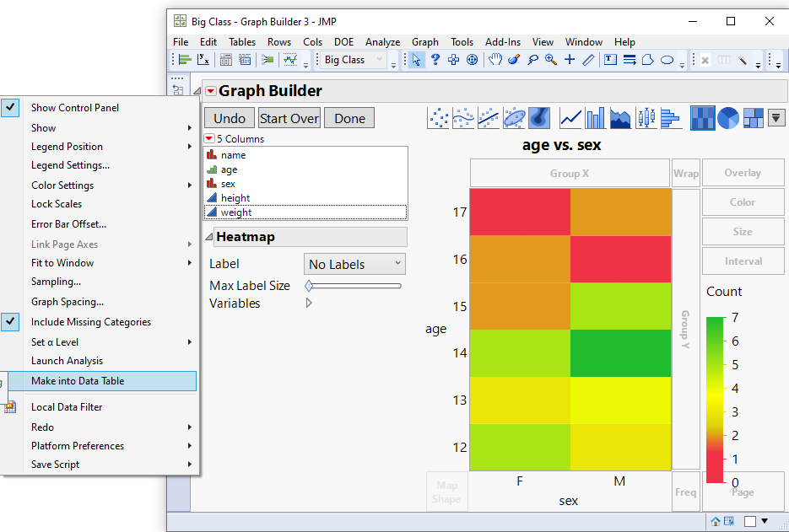Expand the Variables disclosure triangle

309,303
